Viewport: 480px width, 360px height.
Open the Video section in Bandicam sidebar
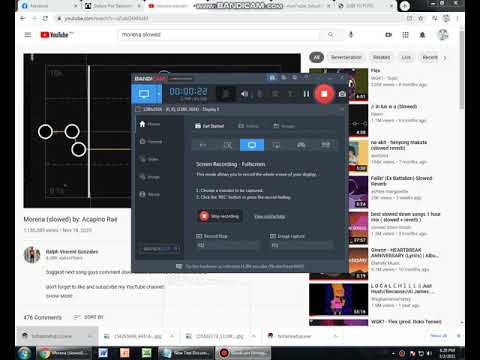pos(149,159)
